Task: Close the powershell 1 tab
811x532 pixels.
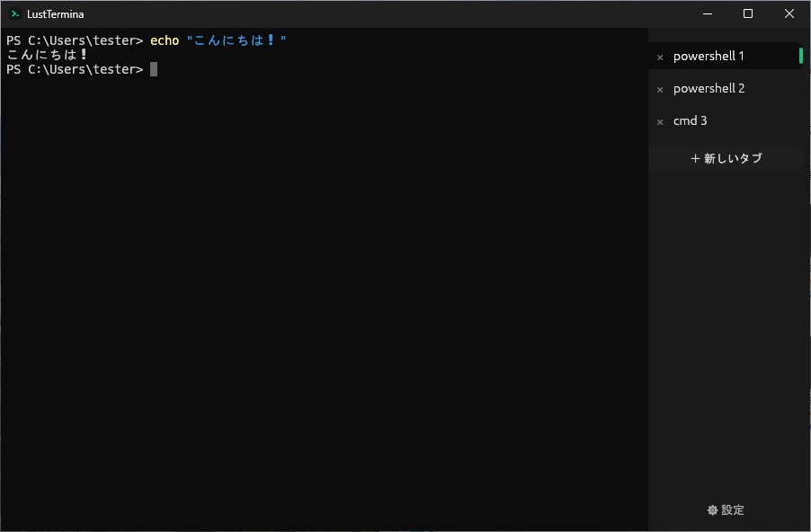Action: pos(660,58)
